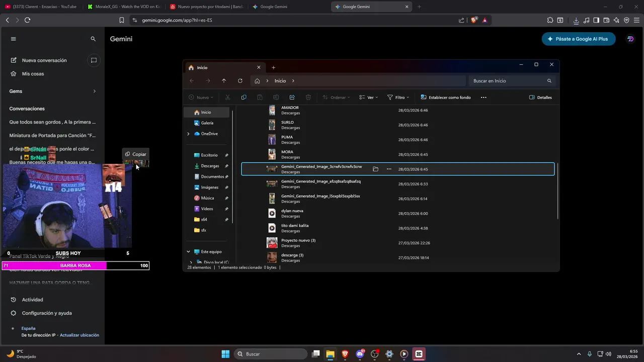Viewport: 644px width, 362px height.
Task: Go up one folder level in Explorer
Action: [224, 81]
